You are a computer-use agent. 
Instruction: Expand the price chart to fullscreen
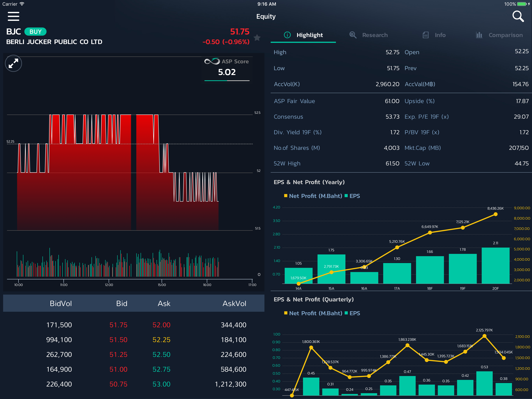click(13, 64)
